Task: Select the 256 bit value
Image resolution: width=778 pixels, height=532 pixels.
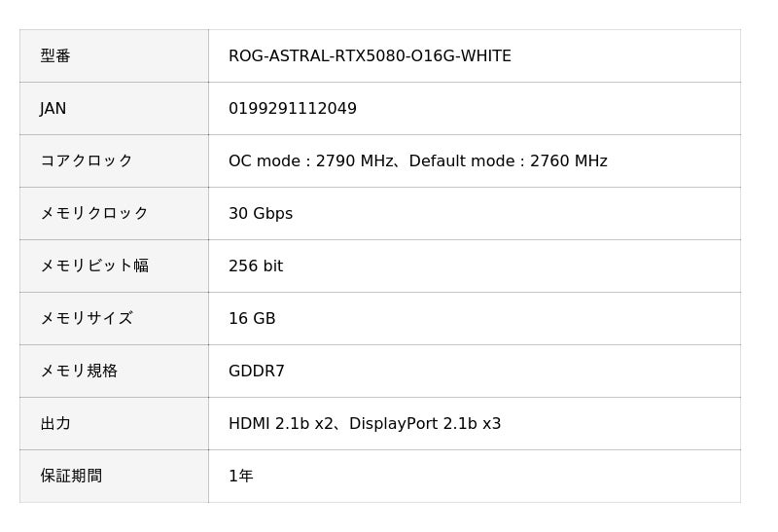Action: click(256, 266)
